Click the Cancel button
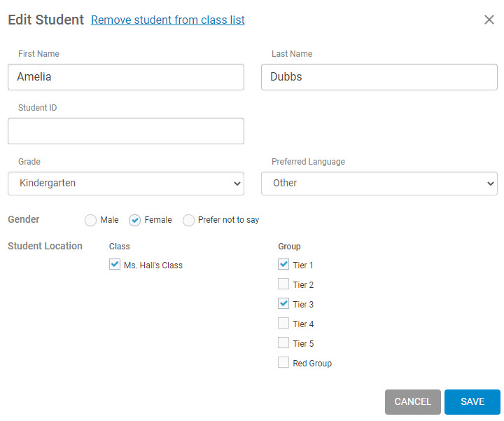Viewport: 504px width, 421px height. click(413, 401)
